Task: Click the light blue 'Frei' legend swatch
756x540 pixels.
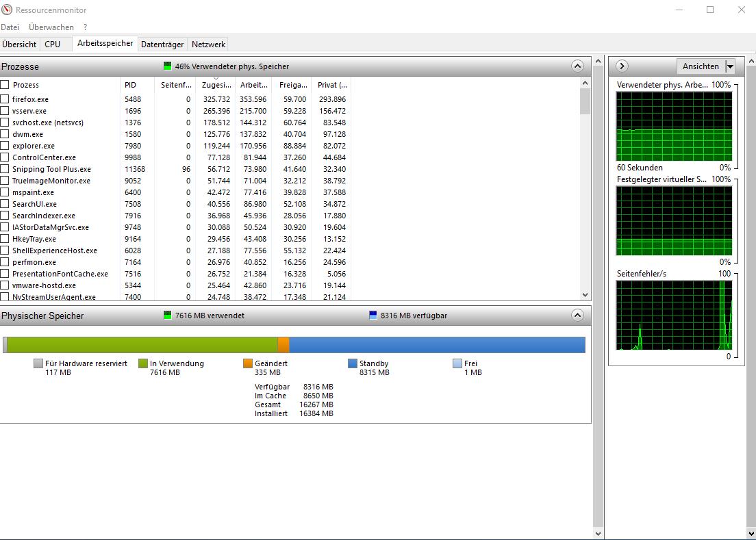Action: (x=457, y=363)
